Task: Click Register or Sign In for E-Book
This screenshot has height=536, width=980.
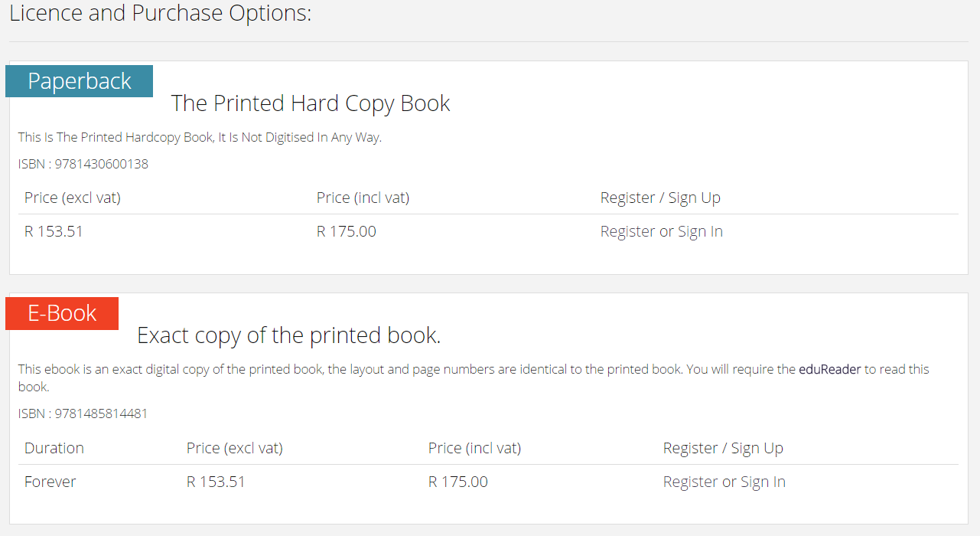Action: pos(724,482)
